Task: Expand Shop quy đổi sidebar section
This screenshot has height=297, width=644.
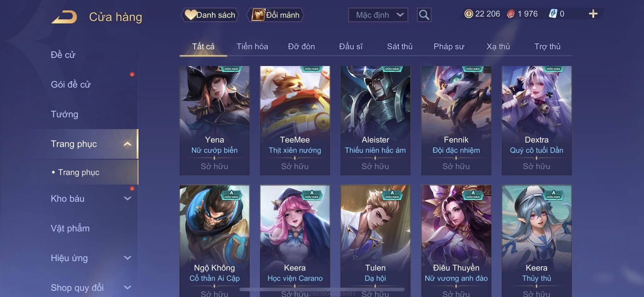Action: (127, 288)
